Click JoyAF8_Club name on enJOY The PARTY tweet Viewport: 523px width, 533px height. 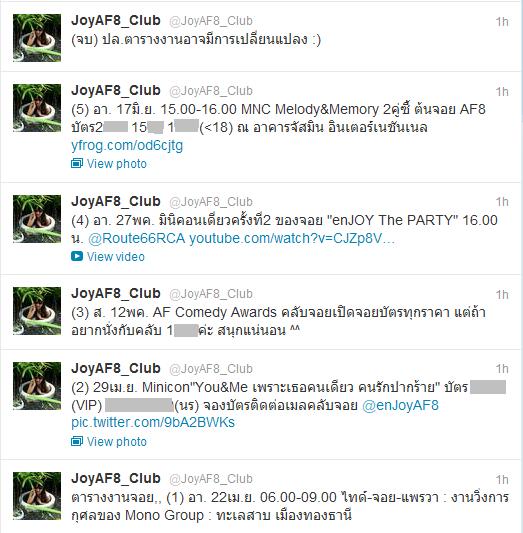click(x=116, y=202)
